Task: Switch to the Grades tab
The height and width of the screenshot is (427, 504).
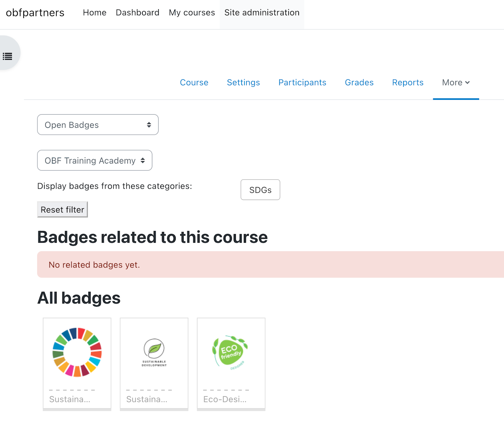Action: (359, 83)
